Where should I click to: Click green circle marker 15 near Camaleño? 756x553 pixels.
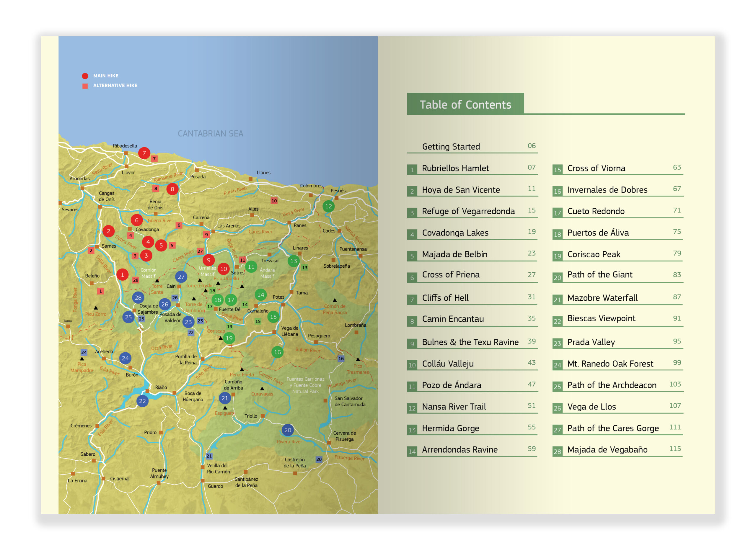274,317
